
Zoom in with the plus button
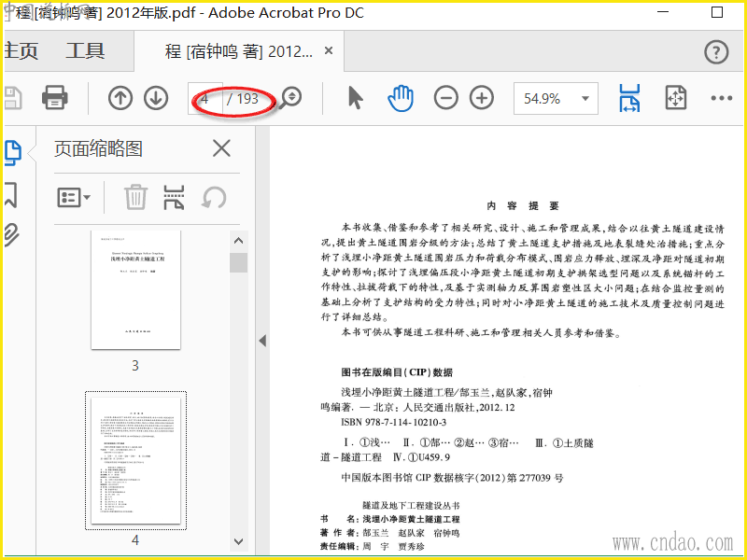click(482, 98)
